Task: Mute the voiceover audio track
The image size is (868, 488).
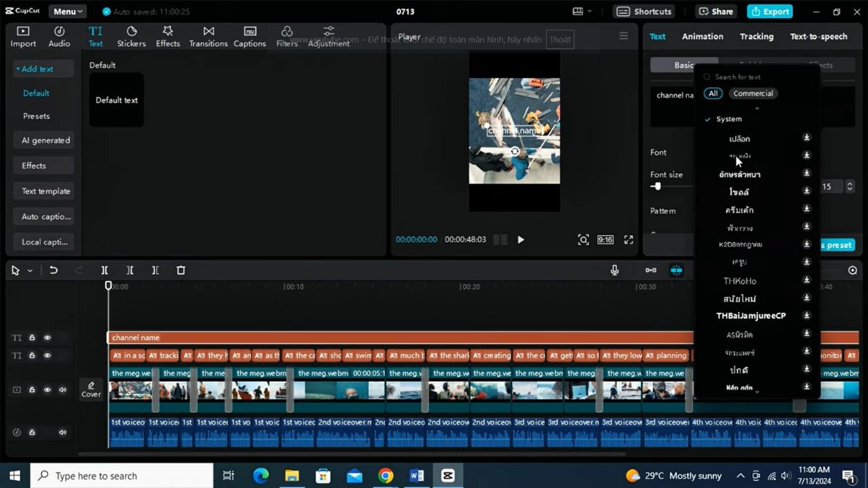Action: click(62, 432)
